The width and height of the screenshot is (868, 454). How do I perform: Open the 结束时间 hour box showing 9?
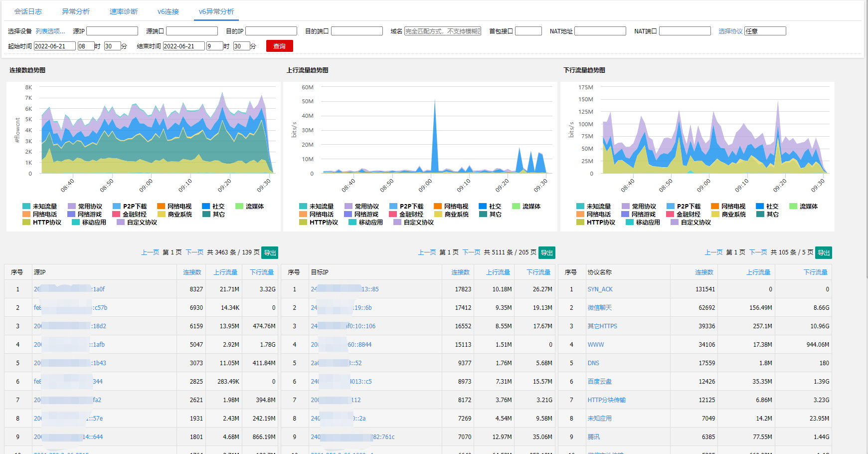[x=215, y=46]
